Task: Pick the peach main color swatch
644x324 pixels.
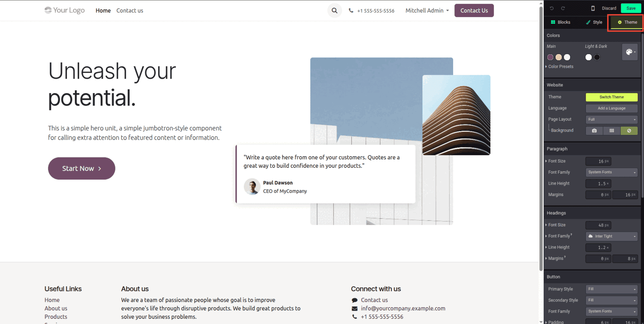Action: (559, 57)
